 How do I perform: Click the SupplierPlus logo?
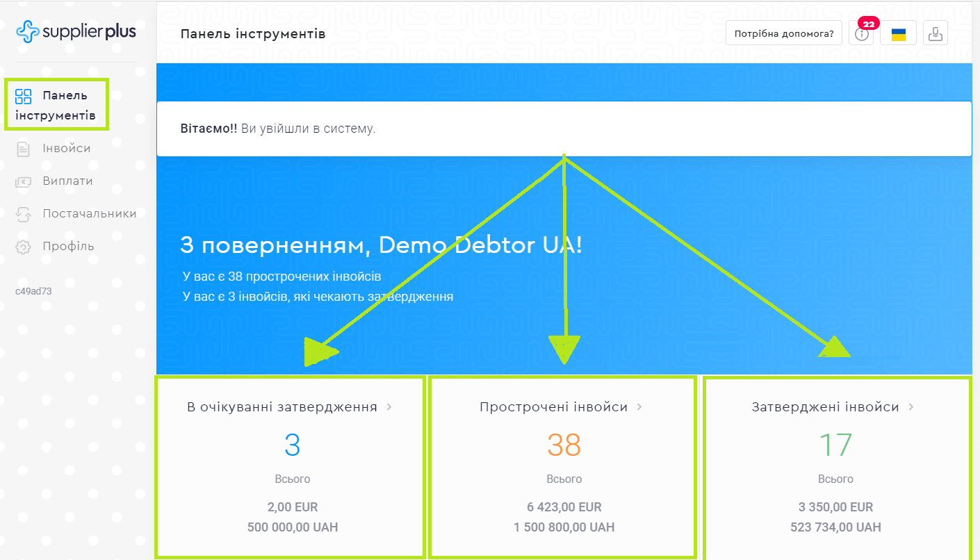[x=76, y=32]
